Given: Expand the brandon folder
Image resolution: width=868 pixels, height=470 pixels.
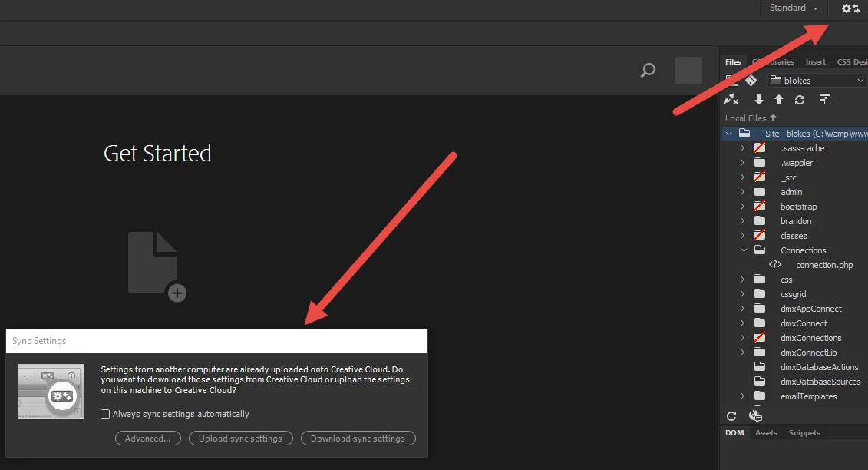Looking at the screenshot, I should coord(743,221).
